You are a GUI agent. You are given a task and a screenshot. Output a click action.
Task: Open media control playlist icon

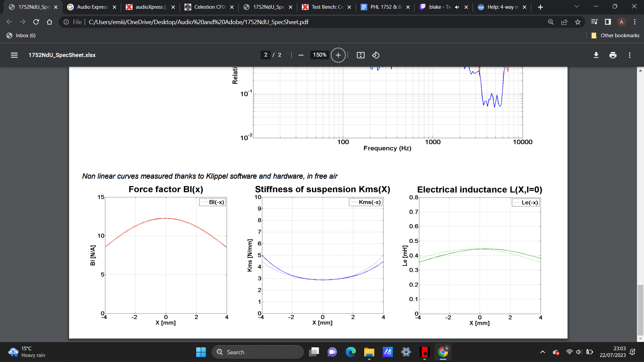(594, 22)
